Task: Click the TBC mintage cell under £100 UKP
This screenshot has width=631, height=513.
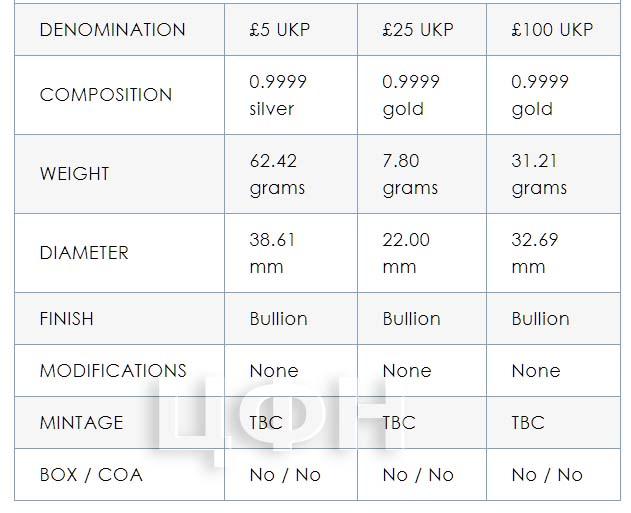Action: click(553, 422)
